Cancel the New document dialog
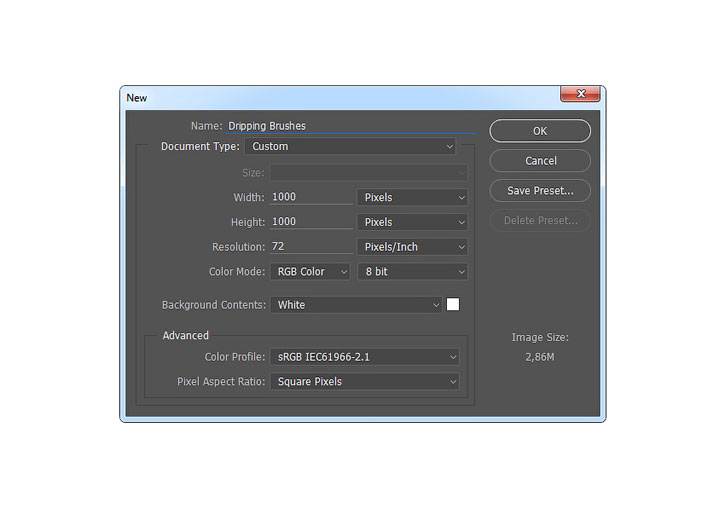Viewport: 725px width, 508px height. click(x=540, y=161)
